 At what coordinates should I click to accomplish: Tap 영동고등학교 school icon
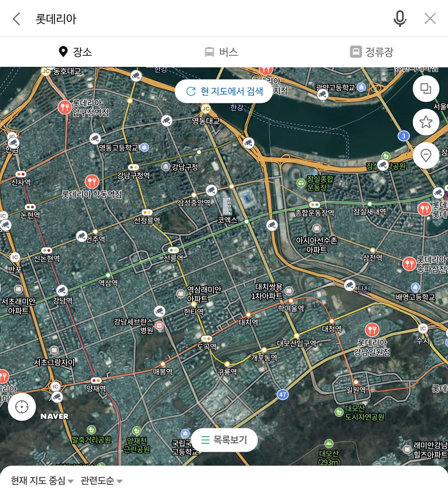coord(144,147)
